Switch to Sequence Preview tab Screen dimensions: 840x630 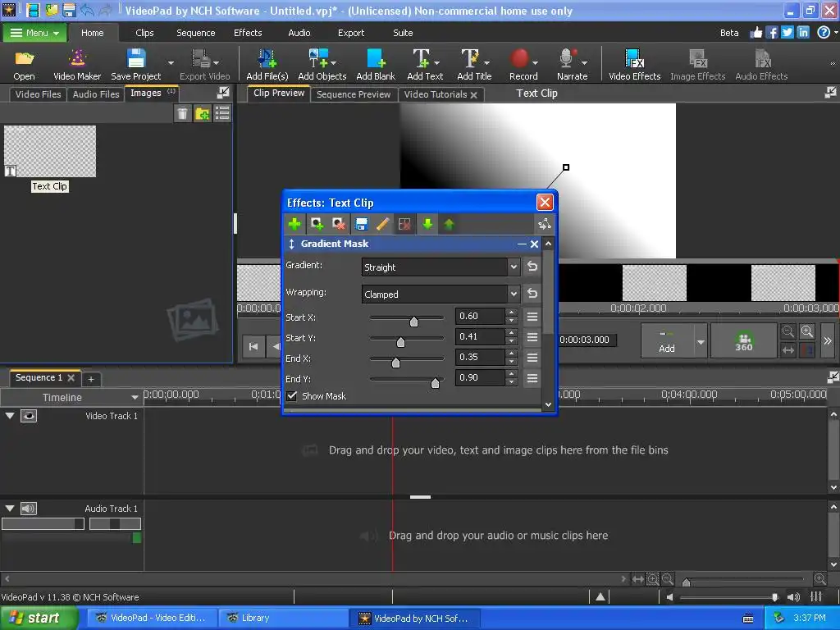(x=354, y=94)
